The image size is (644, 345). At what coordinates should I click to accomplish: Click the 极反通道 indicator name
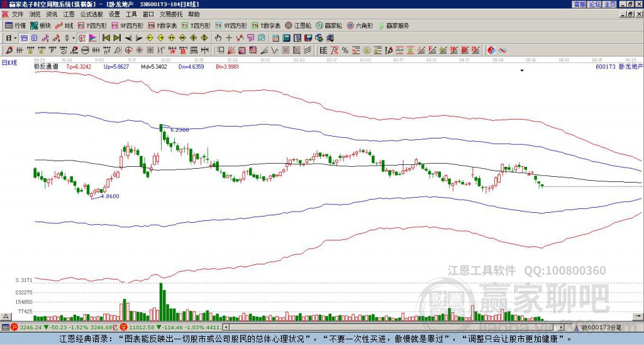pyautogui.click(x=46, y=66)
